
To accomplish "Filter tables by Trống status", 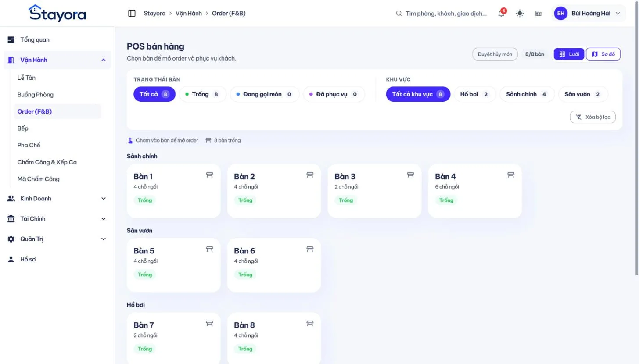I will (x=203, y=94).
